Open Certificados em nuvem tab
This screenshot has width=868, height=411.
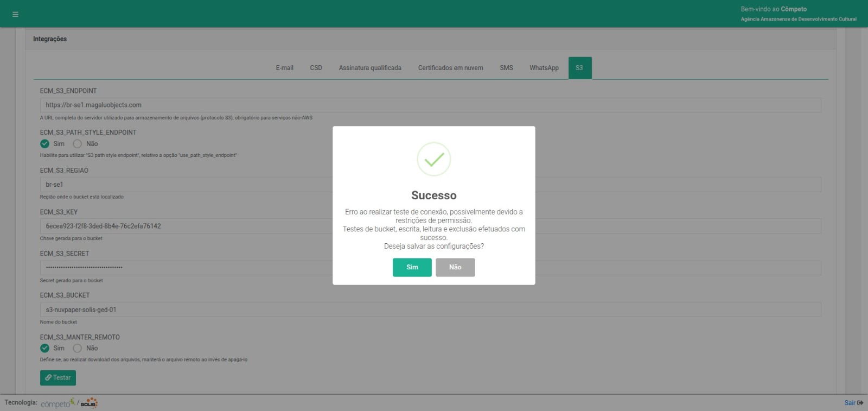point(450,68)
